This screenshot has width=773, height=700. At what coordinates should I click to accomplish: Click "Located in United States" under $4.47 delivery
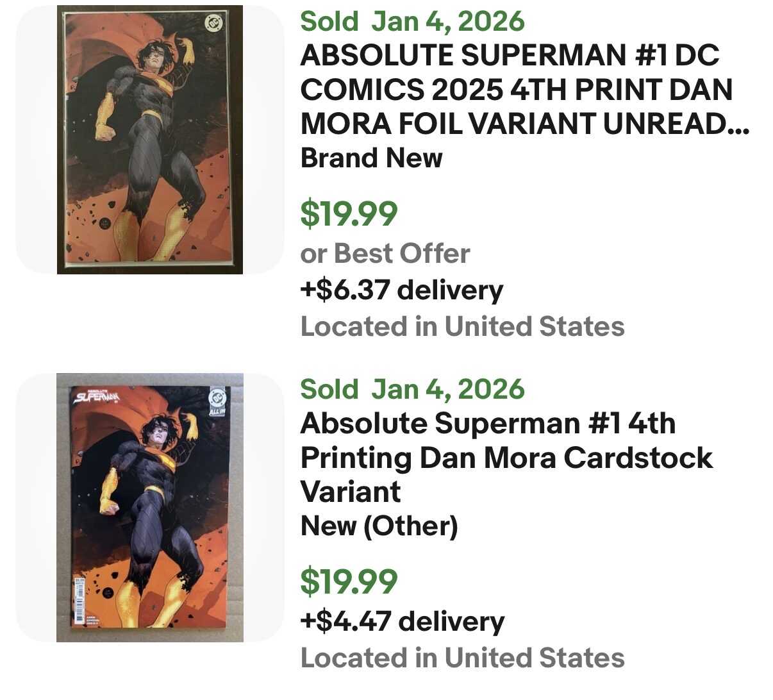462,658
